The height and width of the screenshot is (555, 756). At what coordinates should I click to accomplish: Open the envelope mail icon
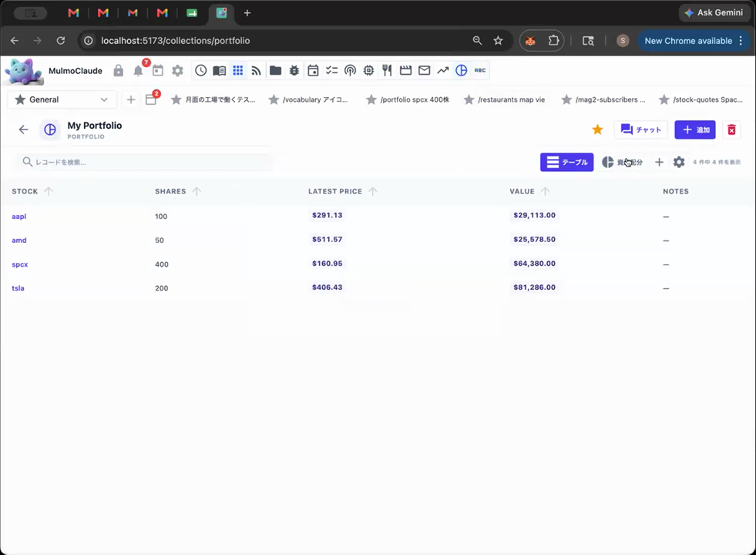click(425, 70)
